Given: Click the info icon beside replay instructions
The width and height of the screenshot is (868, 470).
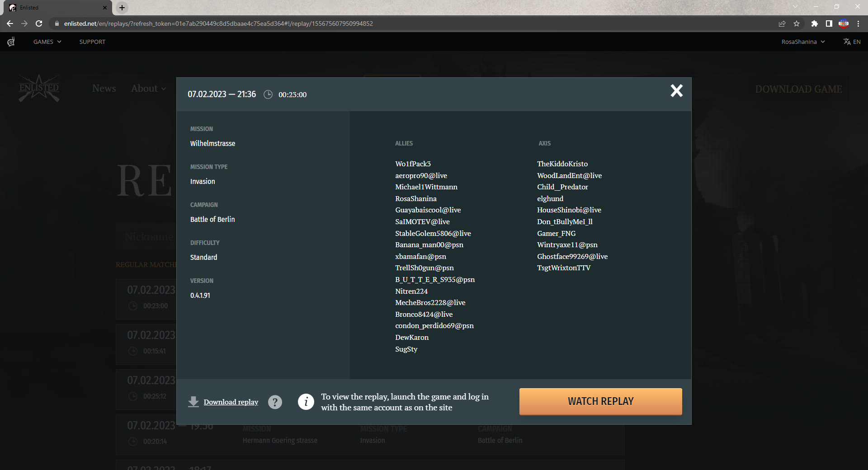Looking at the screenshot, I should pyautogui.click(x=306, y=402).
